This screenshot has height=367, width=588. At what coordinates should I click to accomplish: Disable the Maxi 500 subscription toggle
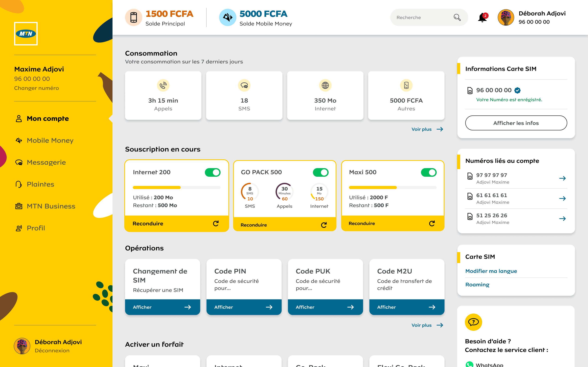(428, 172)
